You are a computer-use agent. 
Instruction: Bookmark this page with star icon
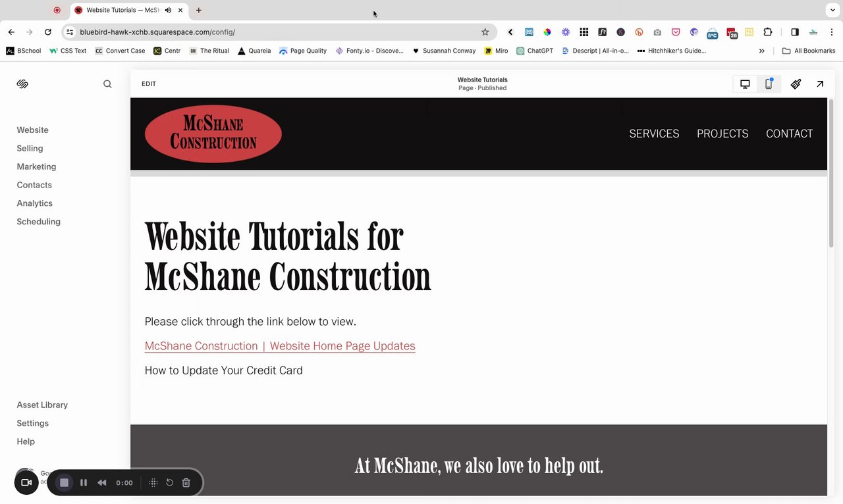click(485, 32)
